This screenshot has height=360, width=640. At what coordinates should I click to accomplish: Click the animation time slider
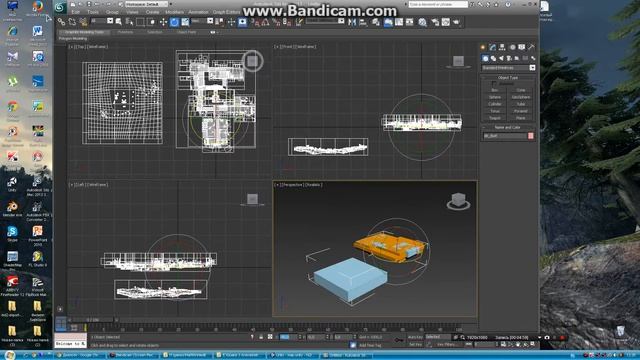(93, 320)
